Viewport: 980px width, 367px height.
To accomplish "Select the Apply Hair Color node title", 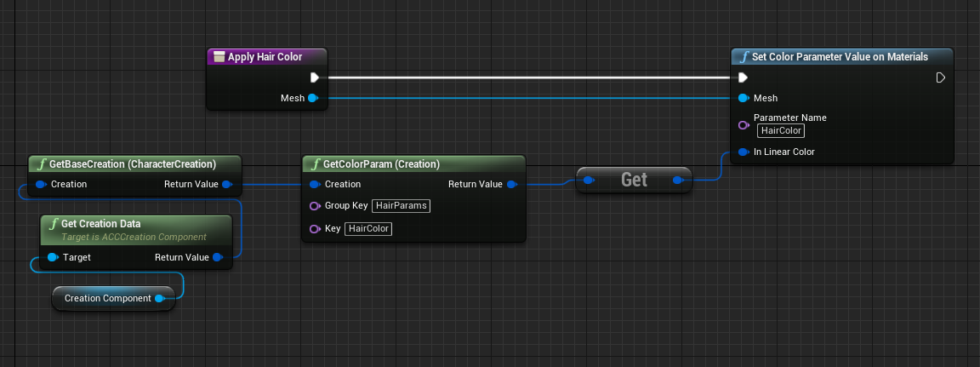I will (265, 57).
